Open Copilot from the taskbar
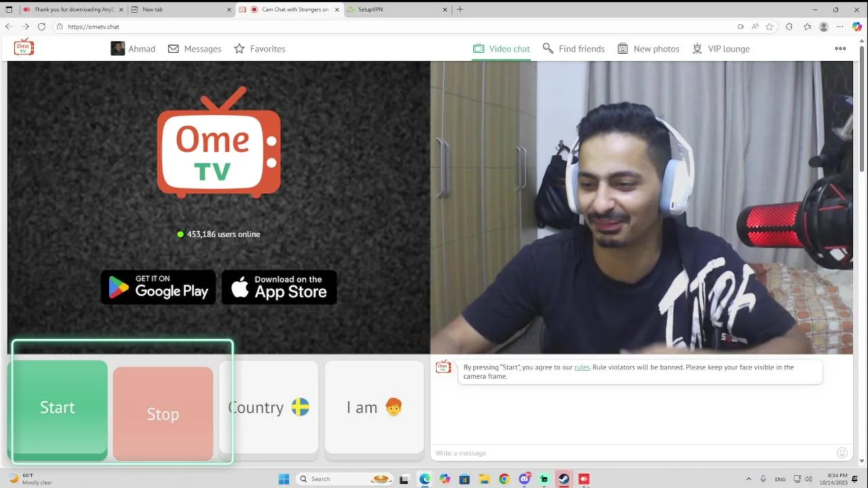868x488 pixels. (445, 479)
